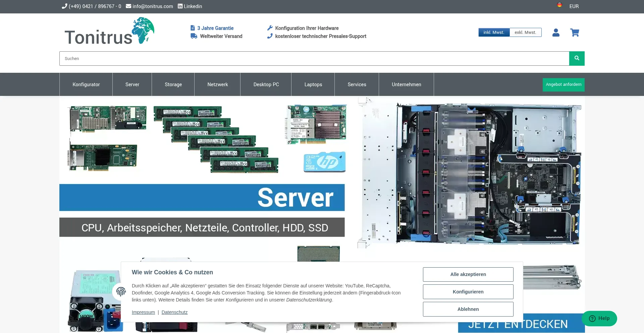The width and height of the screenshot is (644, 333).
Task: Open the shopping cart icon
Action: click(x=575, y=33)
